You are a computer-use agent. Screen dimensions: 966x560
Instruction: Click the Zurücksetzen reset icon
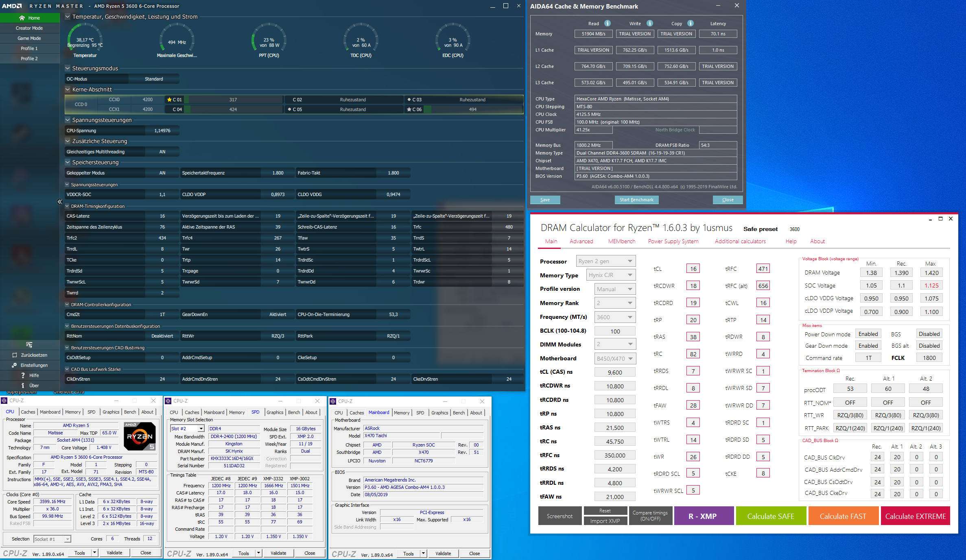15,355
